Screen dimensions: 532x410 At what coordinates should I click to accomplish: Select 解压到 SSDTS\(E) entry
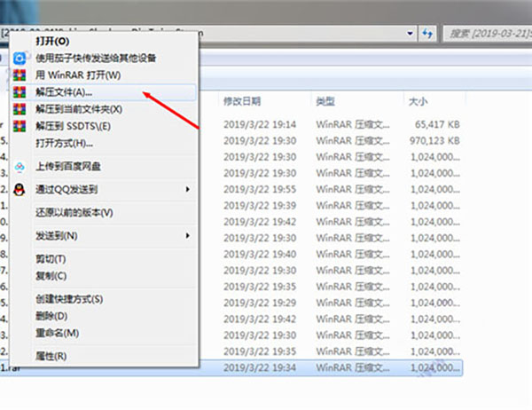tap(104, 126)
